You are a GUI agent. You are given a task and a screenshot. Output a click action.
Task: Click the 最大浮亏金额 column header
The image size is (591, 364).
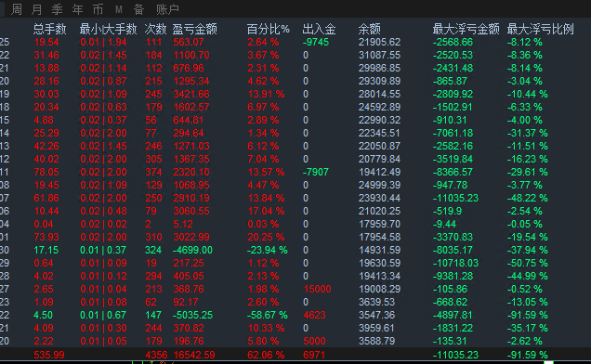click(466, 29)
